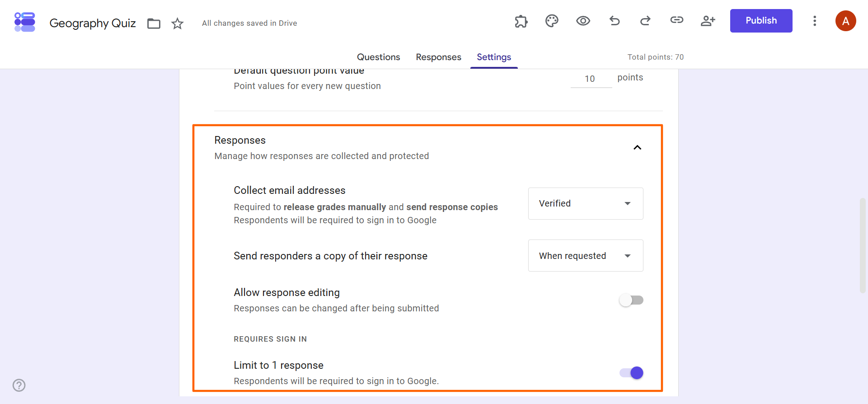
Task: Open add-ons puzzle piece icon
Action: [521, 21]
